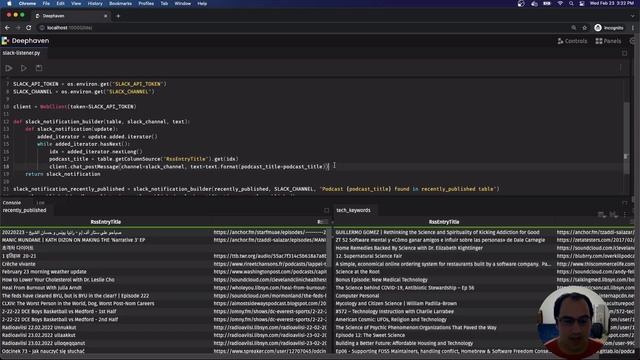The image size is (640, 360).
Task: Click 'client = WebClient' code on line 10
Action: [x=40, y=107]
